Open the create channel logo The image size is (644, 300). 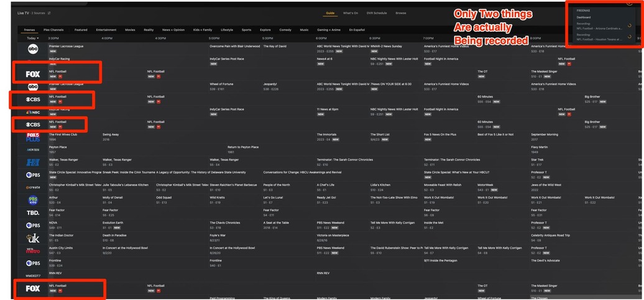coord(33,187)
